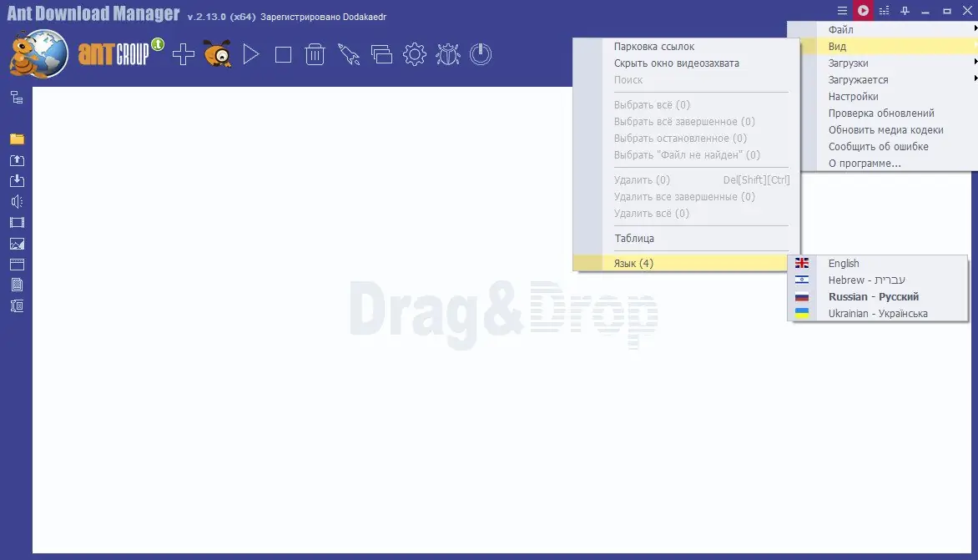Toggle the category tree icon in the sidebar
Screen dimensions: 978x560
(x=17, y=98)
